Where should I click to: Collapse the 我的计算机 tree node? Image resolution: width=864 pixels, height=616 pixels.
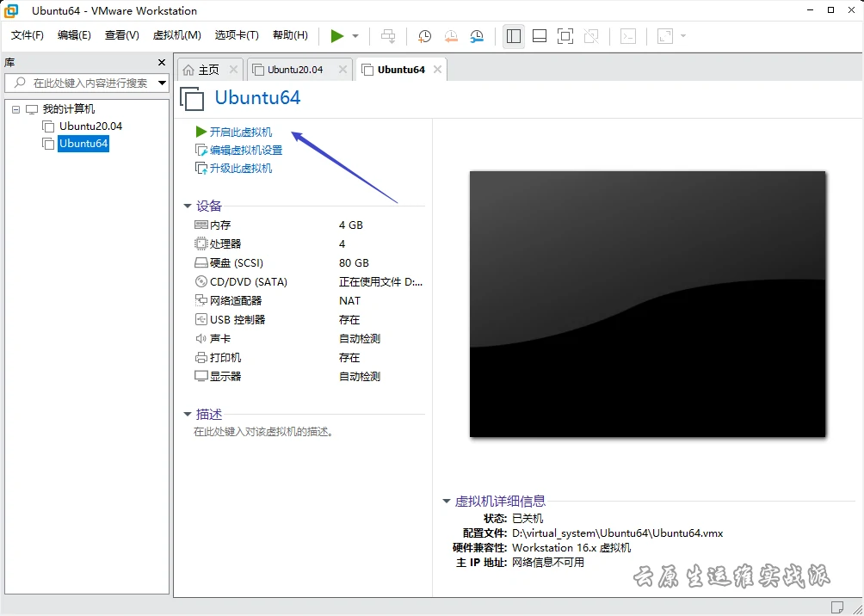(15, 109)
